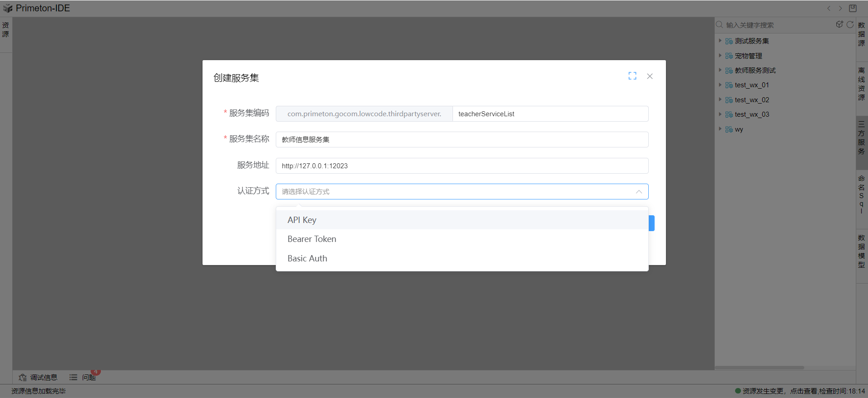Choose Bearer Token authentication option

(x=312, y=239)
